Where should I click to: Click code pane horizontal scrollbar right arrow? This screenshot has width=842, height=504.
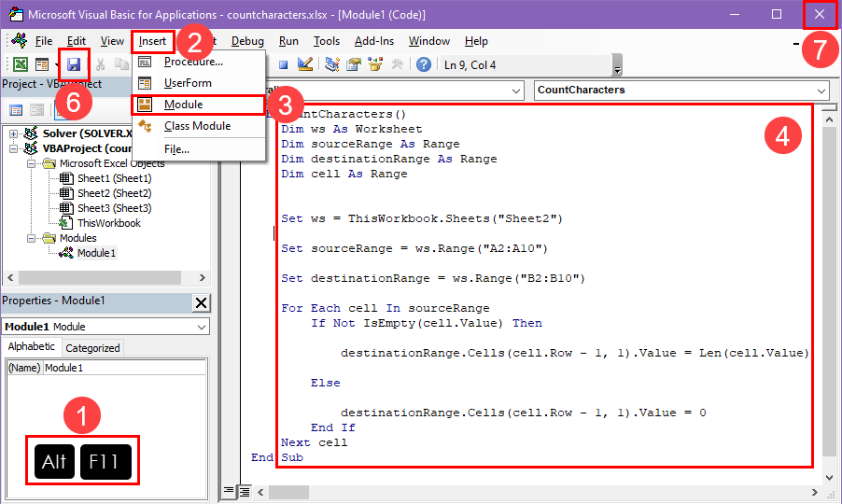pyautogui.click(x=815, y=492)
